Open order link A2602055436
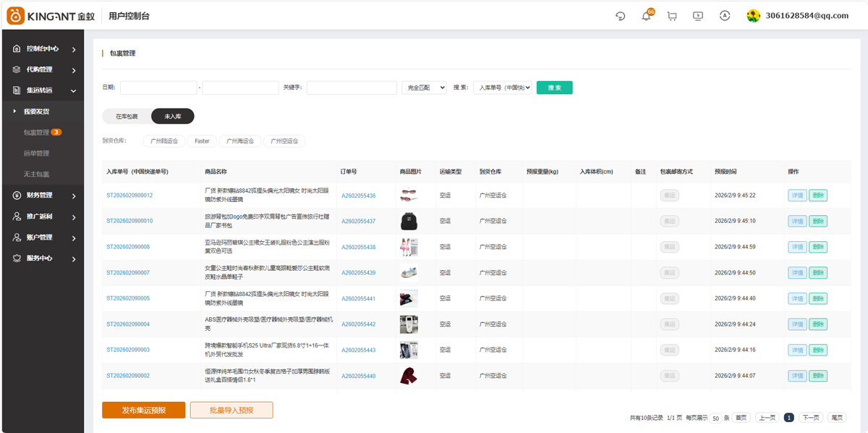 tap(358, 196)
